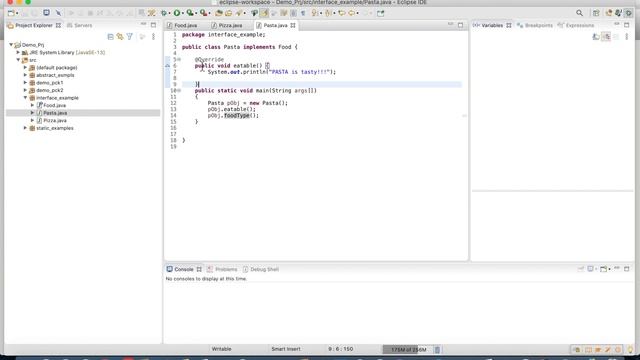
Task: Click the Project Explorer filter funnel icon
Action: coord(129,37)
